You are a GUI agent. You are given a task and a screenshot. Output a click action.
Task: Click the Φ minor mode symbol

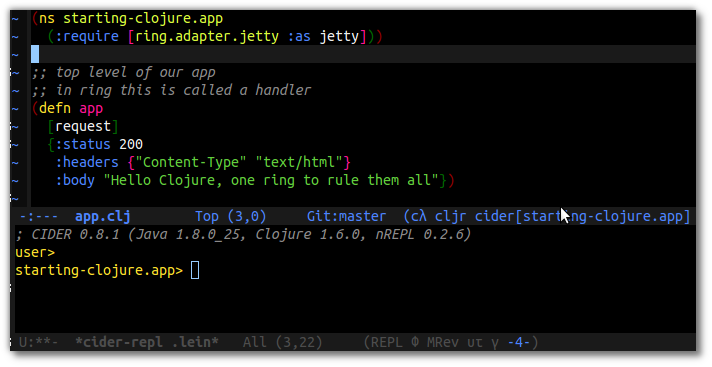(415, 342)
